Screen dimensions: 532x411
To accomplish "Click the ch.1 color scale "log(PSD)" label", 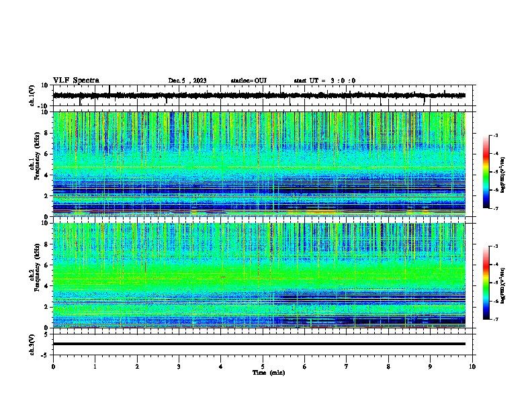I will [x=503, y=175].
